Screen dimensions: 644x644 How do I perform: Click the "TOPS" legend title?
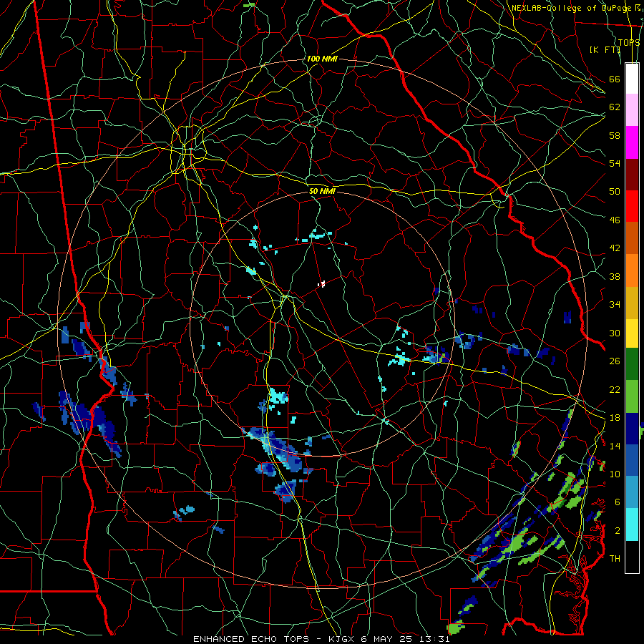pos(629,43)
